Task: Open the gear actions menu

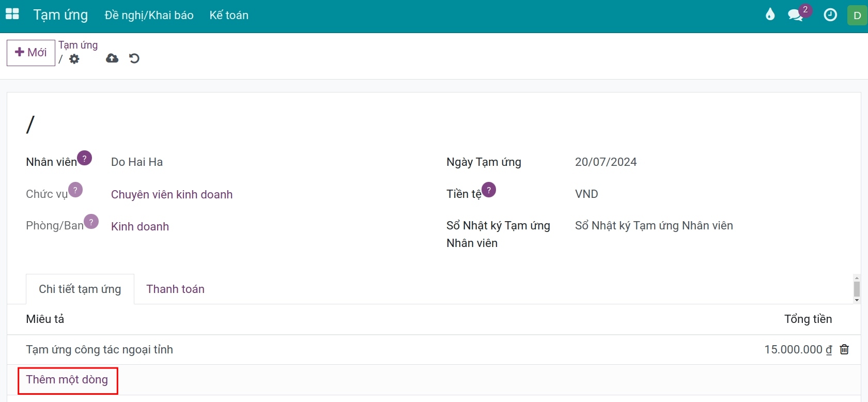Action: click(74, 59)
